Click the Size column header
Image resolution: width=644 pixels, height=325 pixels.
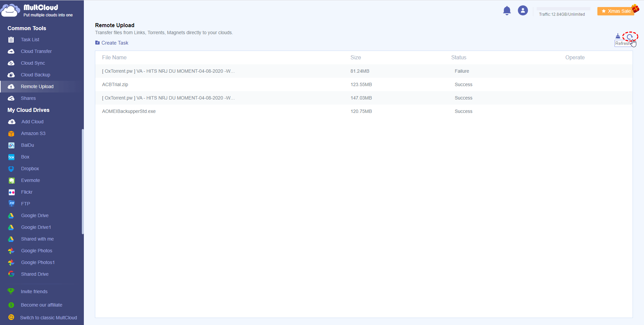[356, 58]
